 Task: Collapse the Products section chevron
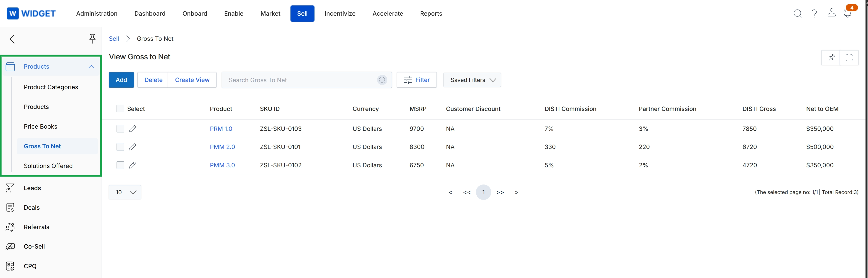point(91,67)
